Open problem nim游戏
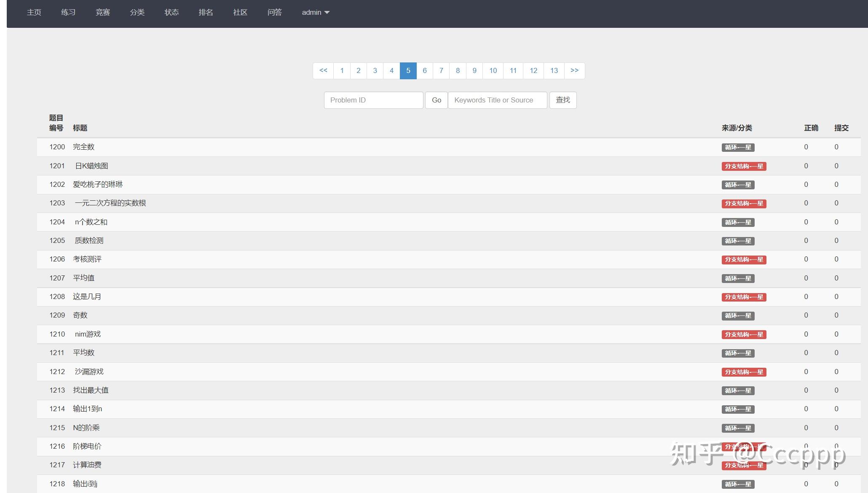This screenshot has height=493, width=868. click(x=88, y=334)
